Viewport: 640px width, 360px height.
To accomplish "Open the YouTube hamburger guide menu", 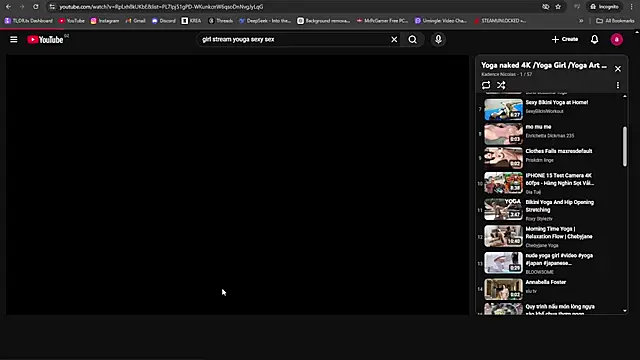I will pyautogui.click(x=13, y=40).
